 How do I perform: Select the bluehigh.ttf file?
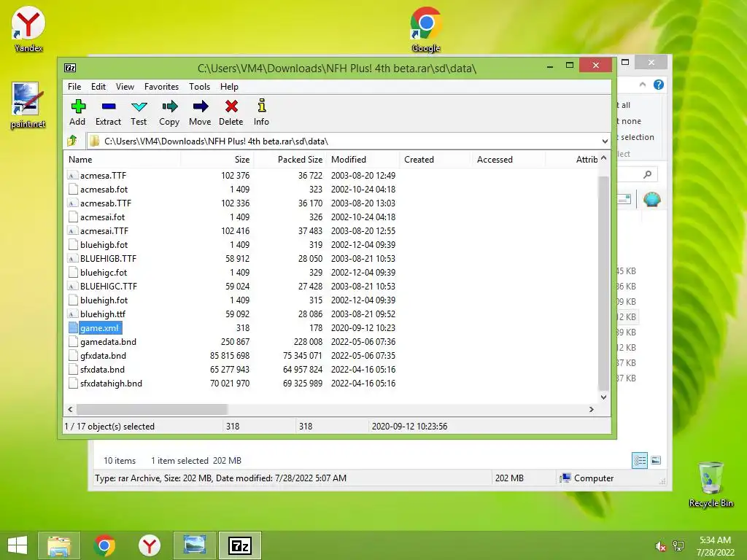click(x=102, y=314)
